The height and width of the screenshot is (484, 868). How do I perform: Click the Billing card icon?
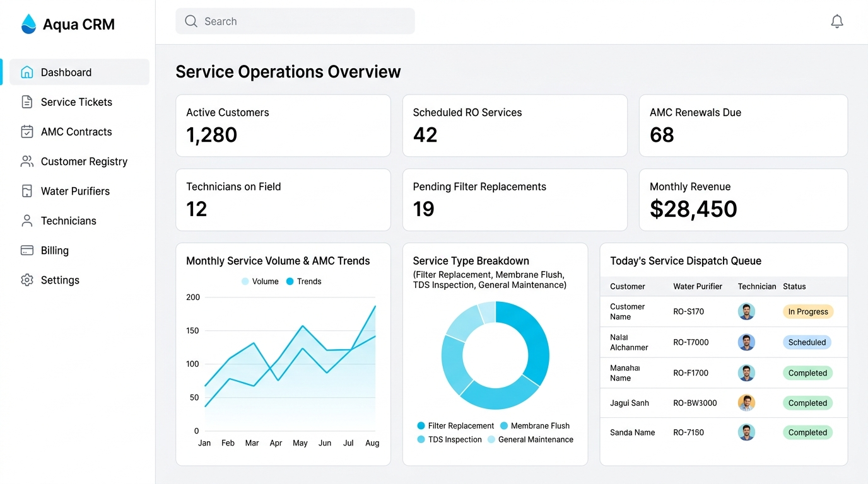click(x=27, y=250)
